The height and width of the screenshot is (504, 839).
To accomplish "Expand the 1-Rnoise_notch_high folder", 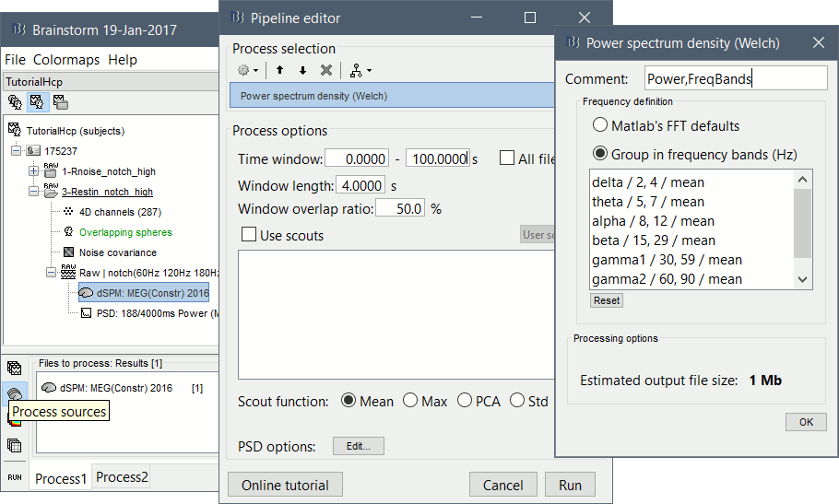I will tap(34, 171).
